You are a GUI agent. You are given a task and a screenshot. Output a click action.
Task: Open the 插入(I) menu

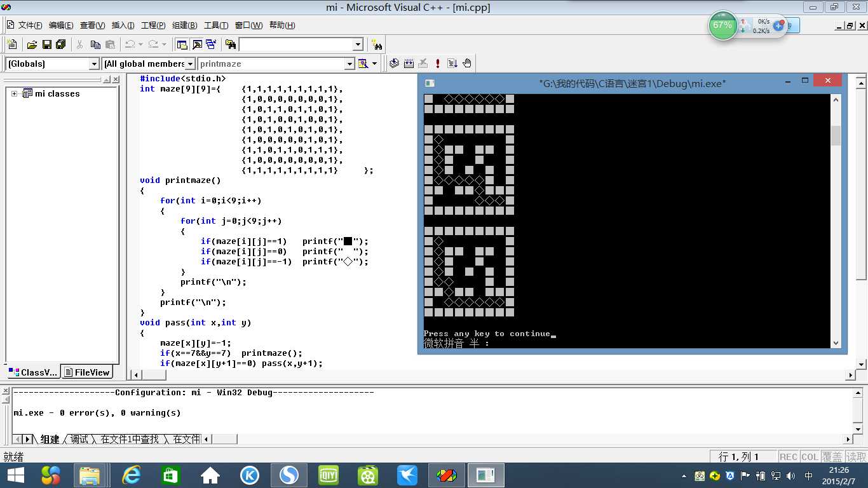[x=123, y=25]
